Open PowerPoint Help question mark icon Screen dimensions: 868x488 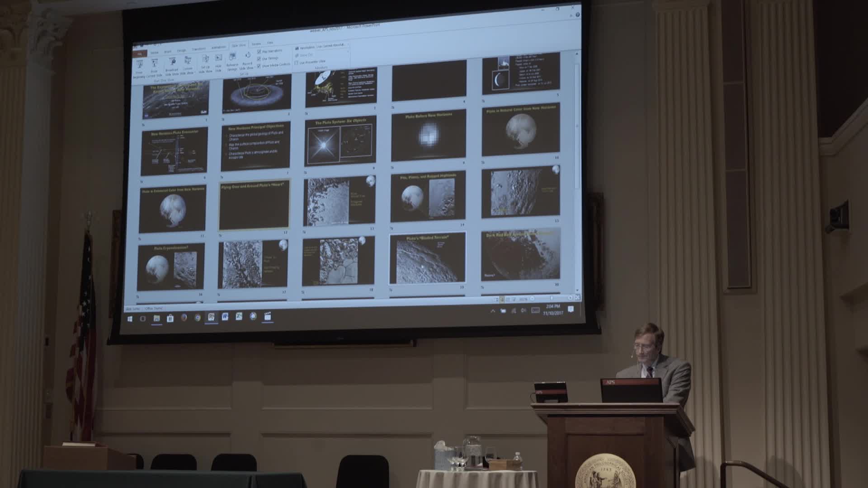[577, 15]
